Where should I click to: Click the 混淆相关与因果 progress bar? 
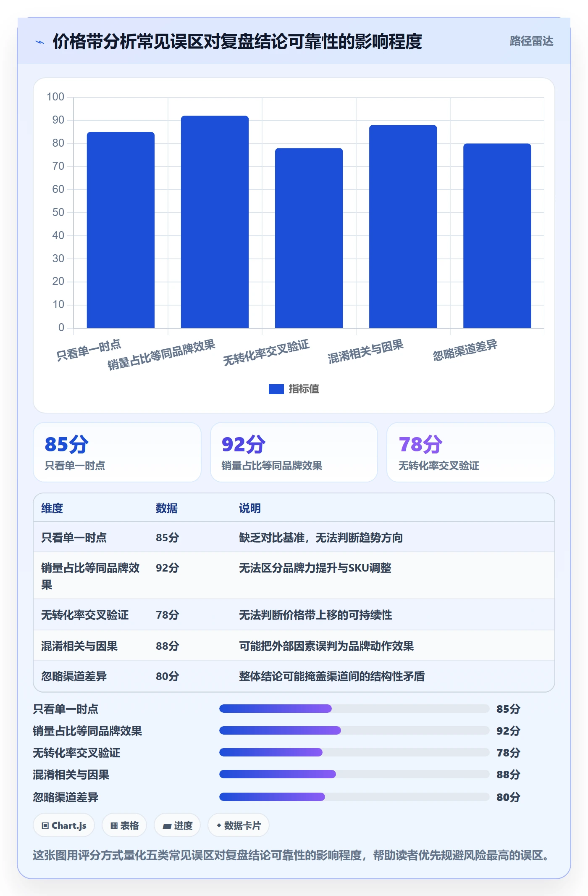pyautogui.click(x=354, y=774)
